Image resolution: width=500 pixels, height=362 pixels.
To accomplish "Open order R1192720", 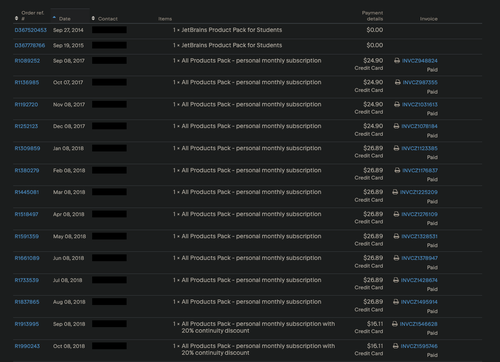I will 26,104.
